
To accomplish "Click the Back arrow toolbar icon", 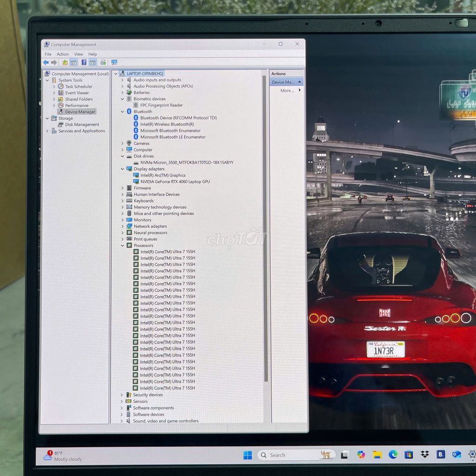I will pos(46,63).
